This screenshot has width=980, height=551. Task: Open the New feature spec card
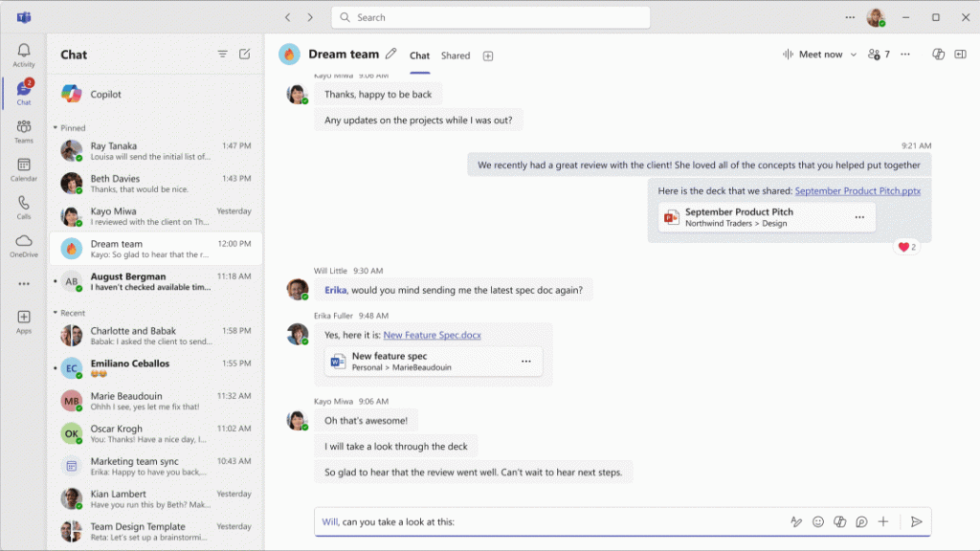434,361
